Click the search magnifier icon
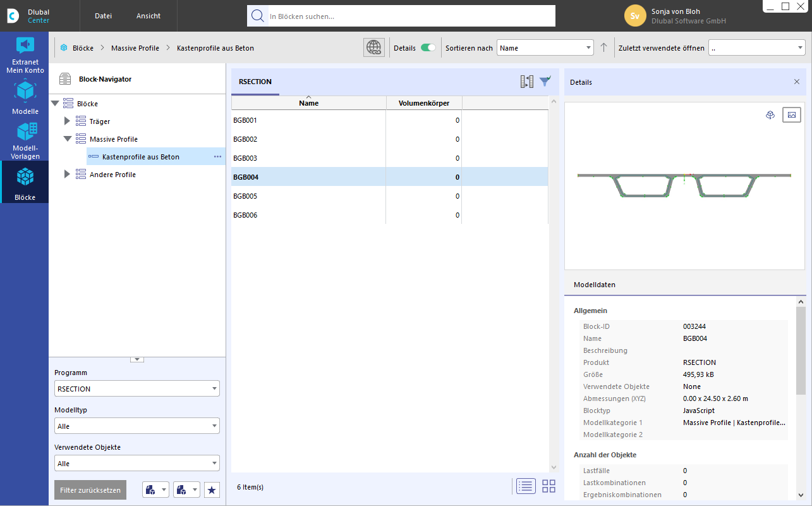Screen dimensions: 812x506 (257, 16)
